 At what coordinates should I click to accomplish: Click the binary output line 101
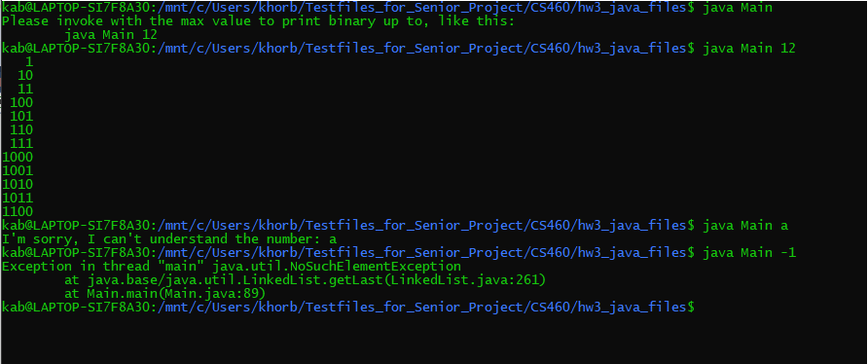(x=21, y=117)
